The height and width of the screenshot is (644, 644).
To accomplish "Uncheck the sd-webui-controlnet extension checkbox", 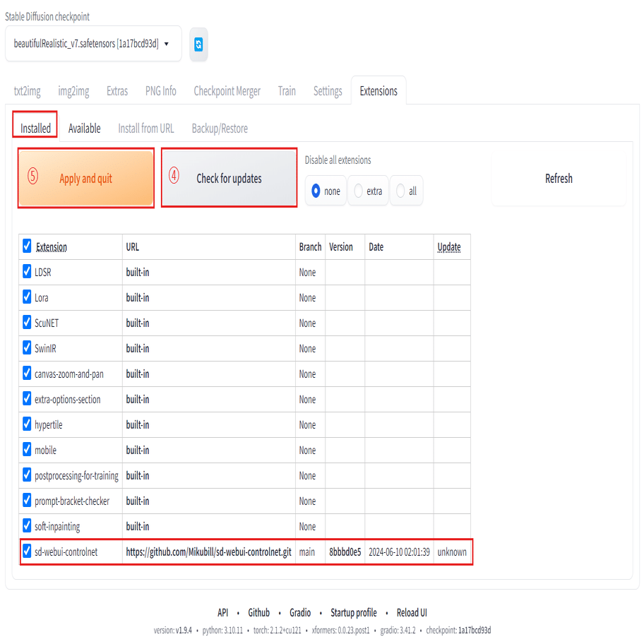I will click(x=27, y=551).
